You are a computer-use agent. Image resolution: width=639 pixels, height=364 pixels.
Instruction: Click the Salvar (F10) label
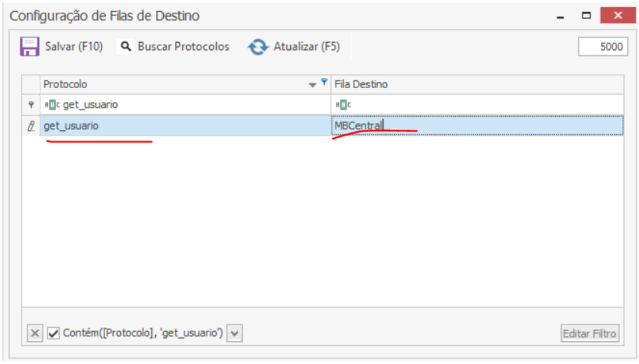(x=74, y=47)
